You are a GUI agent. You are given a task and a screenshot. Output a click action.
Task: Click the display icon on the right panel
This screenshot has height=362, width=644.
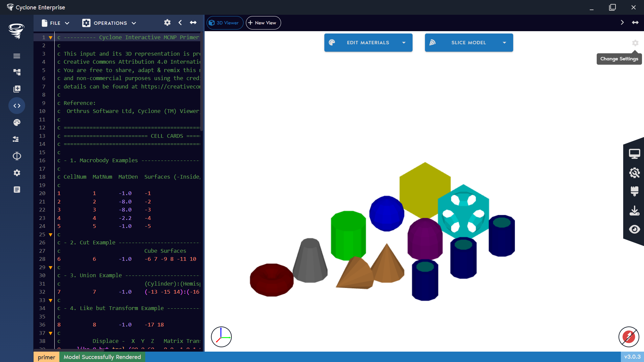[x=635, y=154]
